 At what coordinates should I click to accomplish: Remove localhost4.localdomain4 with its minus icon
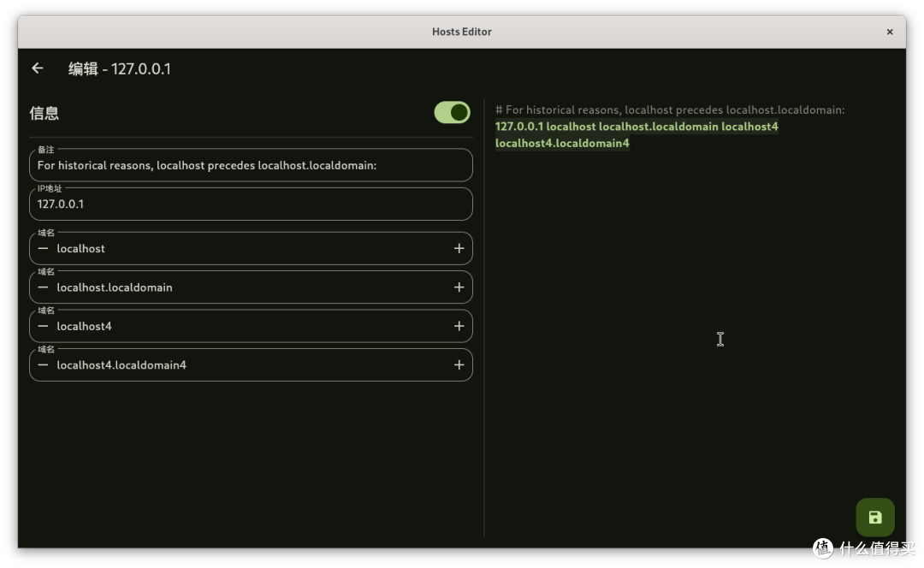(43, 365)
